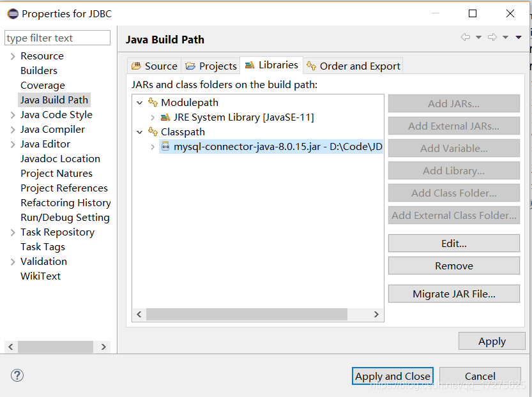Go back using the left arrow icon

click(466, 37)
